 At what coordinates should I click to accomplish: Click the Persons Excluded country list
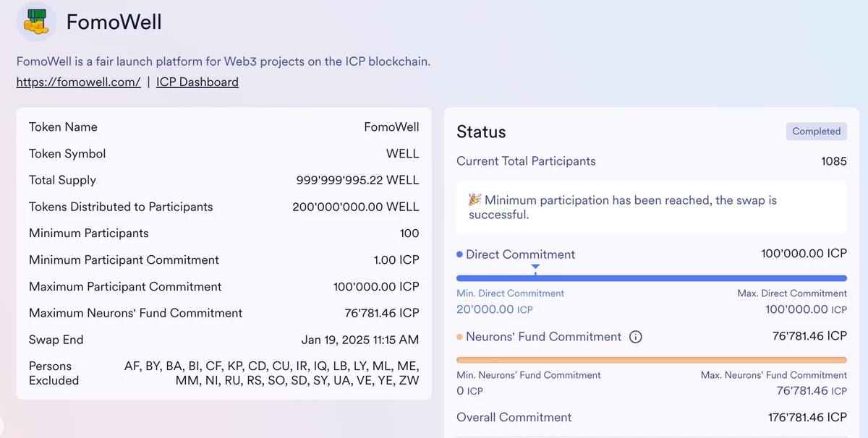(x=272, y=373)
